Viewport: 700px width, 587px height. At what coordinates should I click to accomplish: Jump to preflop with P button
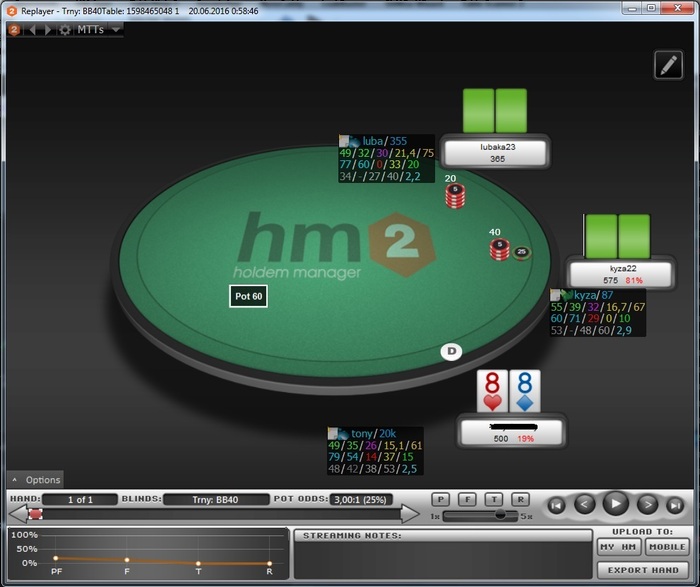tap(441, 500)
